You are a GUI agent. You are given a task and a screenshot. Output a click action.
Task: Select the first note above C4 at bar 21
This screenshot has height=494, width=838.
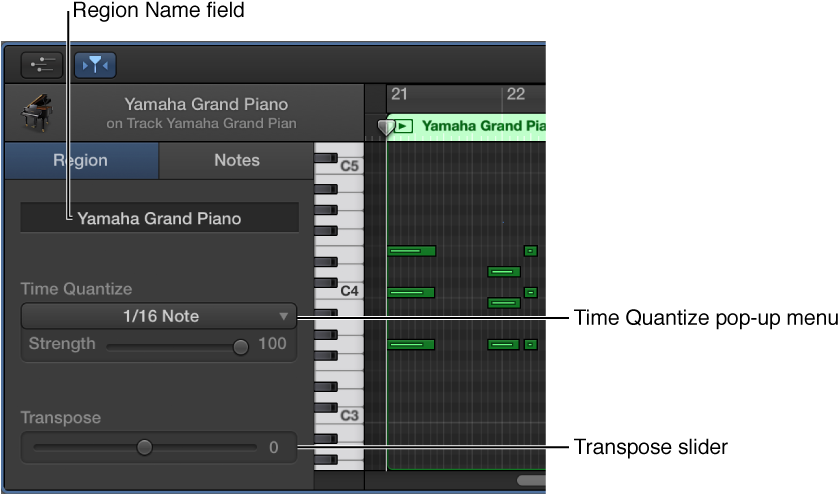point(411,251)
